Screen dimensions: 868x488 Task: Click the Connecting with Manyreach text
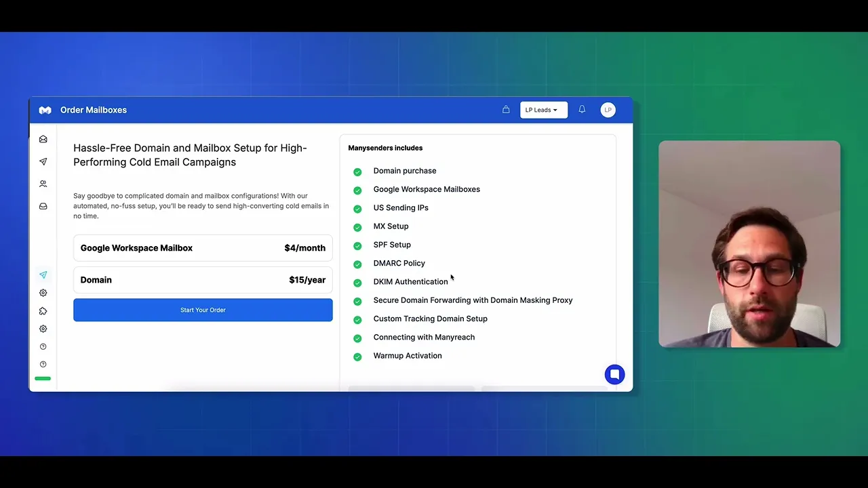pyautogui.click(x=424, y=337)
